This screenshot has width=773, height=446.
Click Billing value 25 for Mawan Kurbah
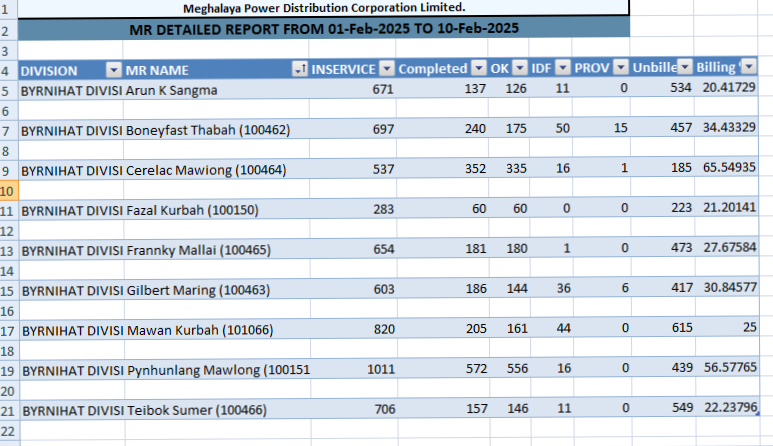[727, 327]
